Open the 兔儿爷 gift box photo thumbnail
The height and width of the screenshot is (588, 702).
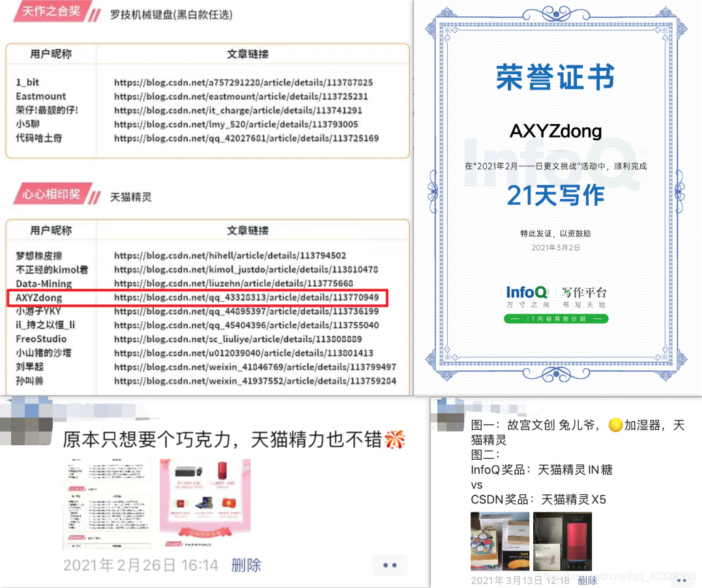500,542
